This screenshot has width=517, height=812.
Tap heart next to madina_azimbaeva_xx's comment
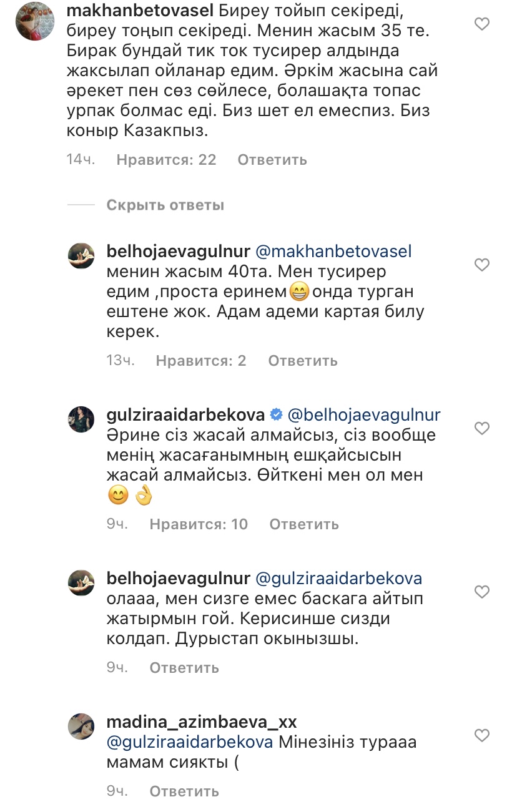point(481,735)
